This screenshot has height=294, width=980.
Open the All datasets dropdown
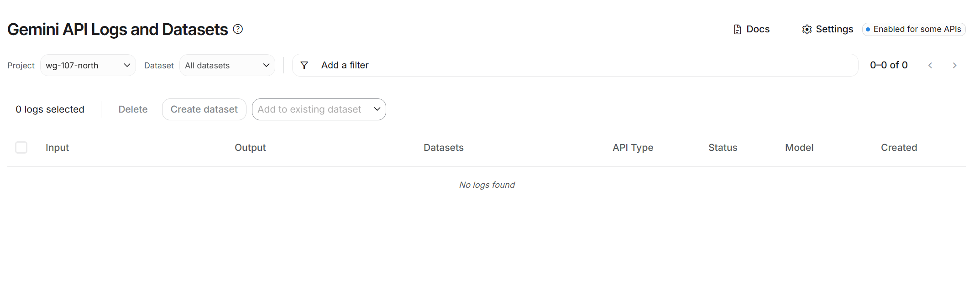click(x=227, y=65)
